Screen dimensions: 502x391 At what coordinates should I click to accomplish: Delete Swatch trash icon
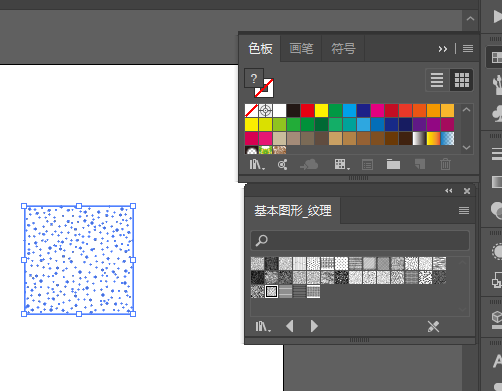(x=445, y=164)
